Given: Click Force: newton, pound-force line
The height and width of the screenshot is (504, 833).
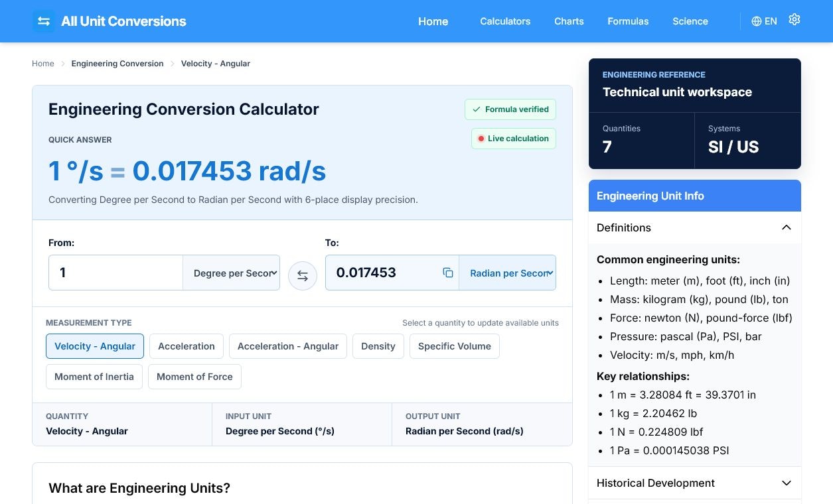Looking at the screenshot, I should (701, 318).
